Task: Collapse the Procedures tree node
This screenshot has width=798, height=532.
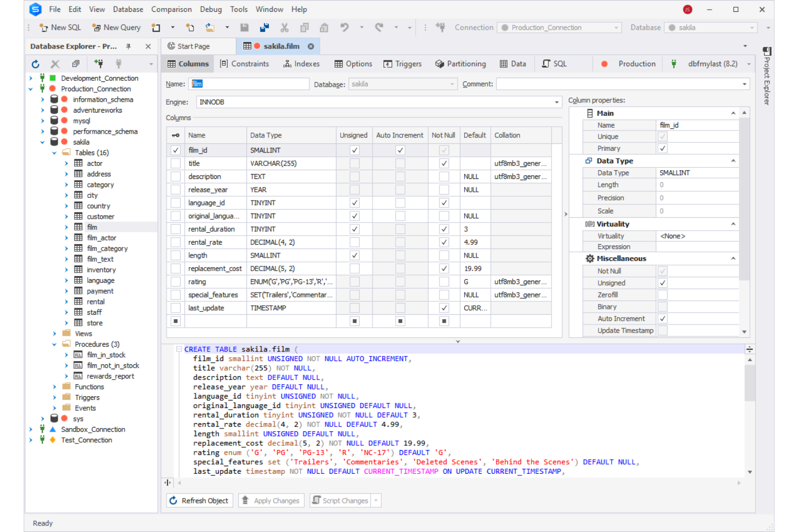Action: point(54,344)
